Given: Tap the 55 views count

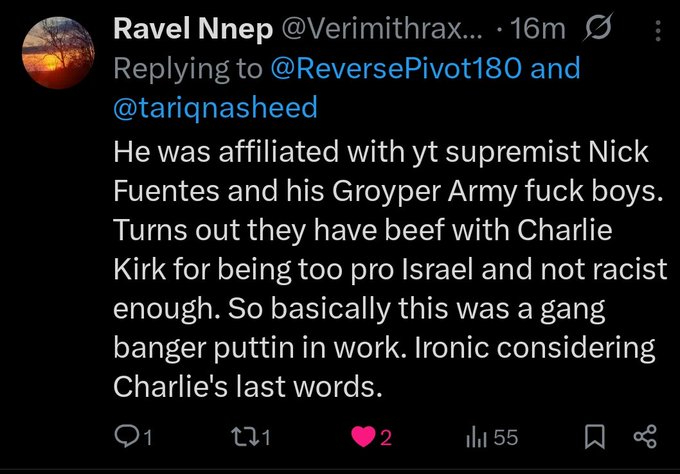Looking at the screenshot, I should [506, 437].
